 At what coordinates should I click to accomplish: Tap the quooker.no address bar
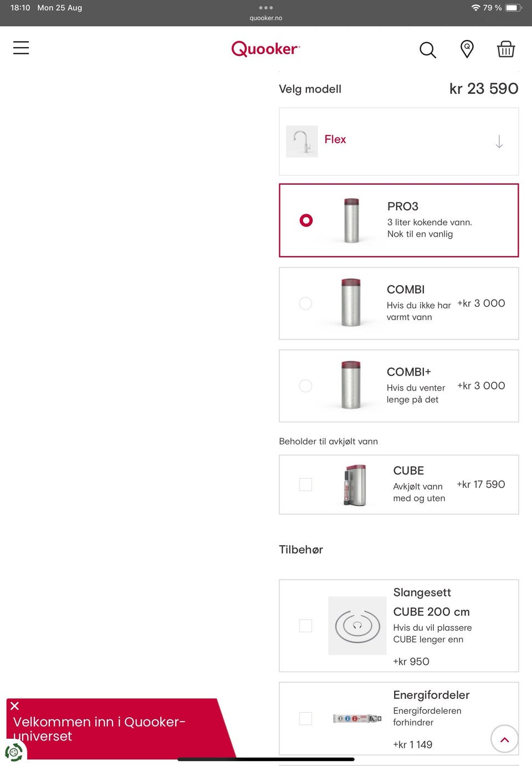[x=266, y=18]
